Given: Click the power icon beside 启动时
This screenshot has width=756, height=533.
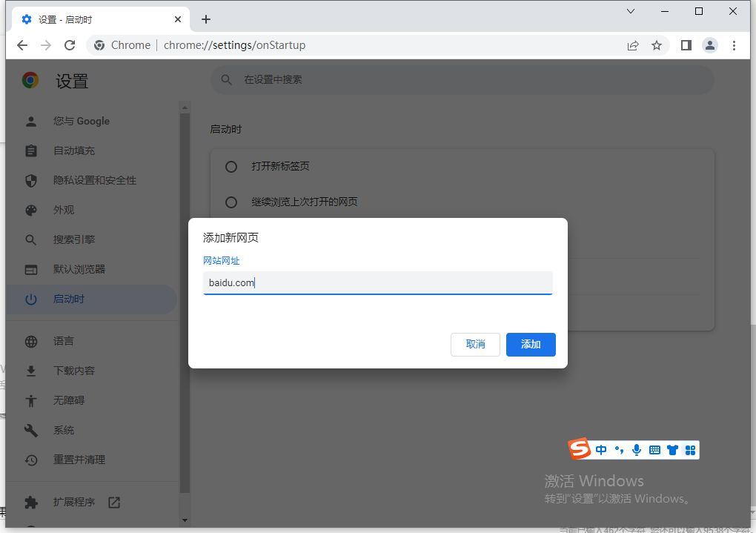Looking at the screenshot, I should click(x=31, y=299).
